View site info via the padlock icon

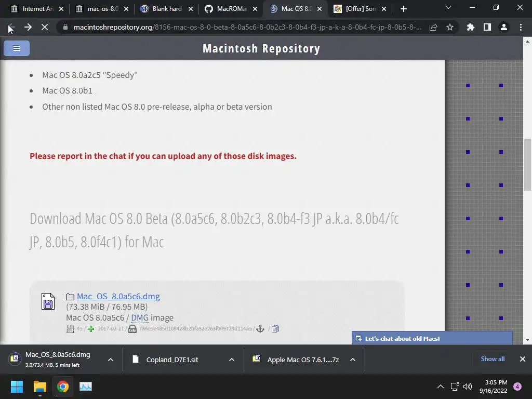tap(65, 27)
